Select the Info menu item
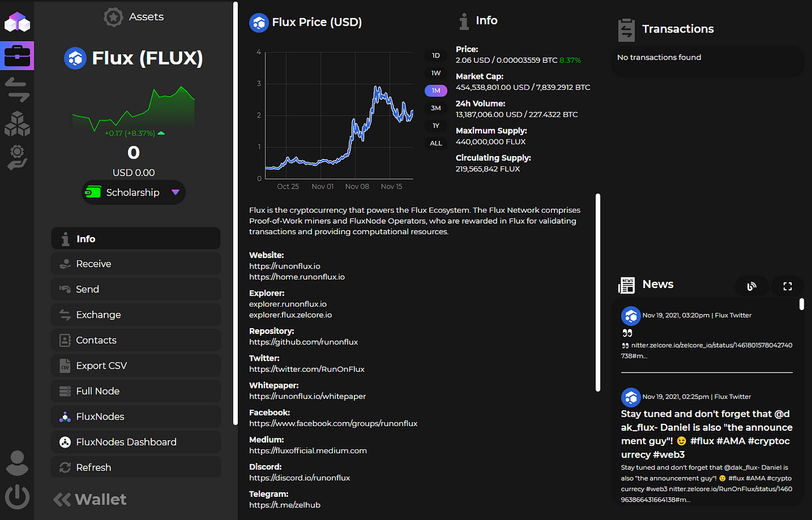812x520 pixels. coord(136,238)
